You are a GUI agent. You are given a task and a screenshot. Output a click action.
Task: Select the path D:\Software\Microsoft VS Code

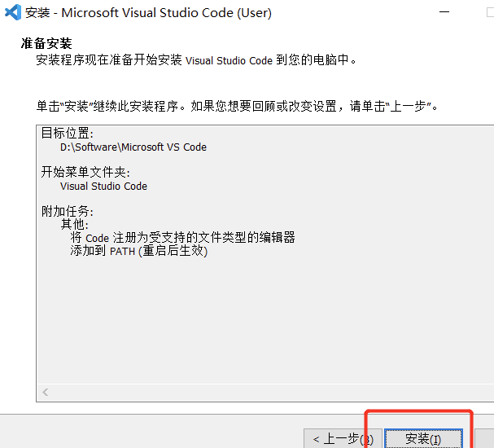[x=133, y=147]
